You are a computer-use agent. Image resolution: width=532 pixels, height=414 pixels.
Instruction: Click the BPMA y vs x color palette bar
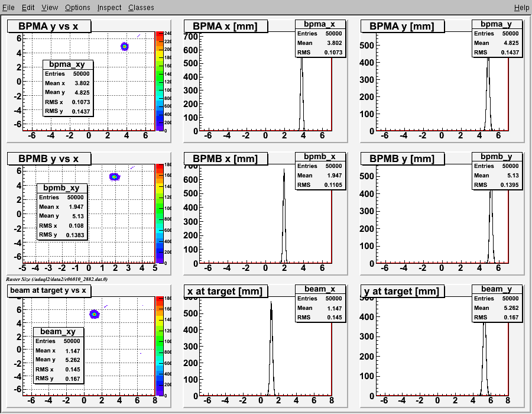coord(160,81)
